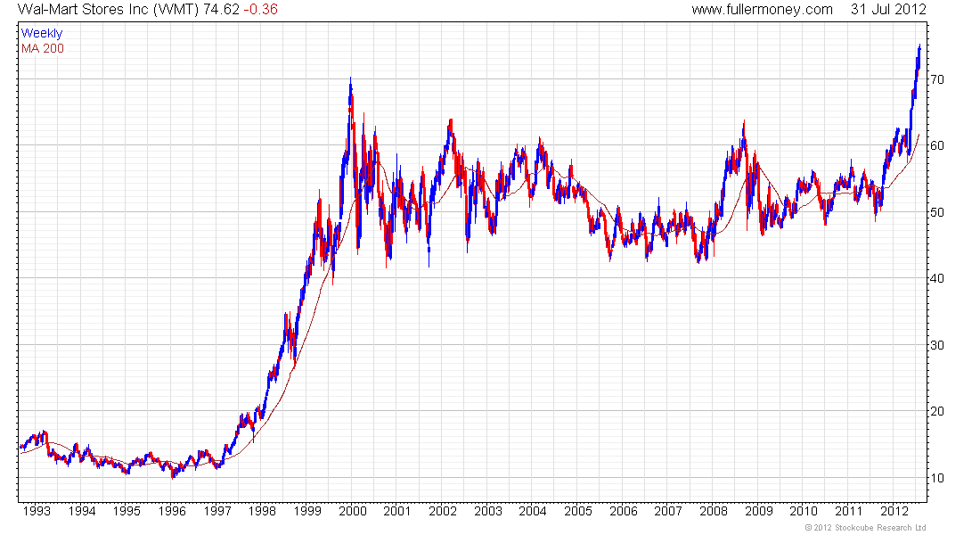Screen dimensions: 980x535
Task: Click the 1995 year label on x-axis
Action: coord(127,511)
